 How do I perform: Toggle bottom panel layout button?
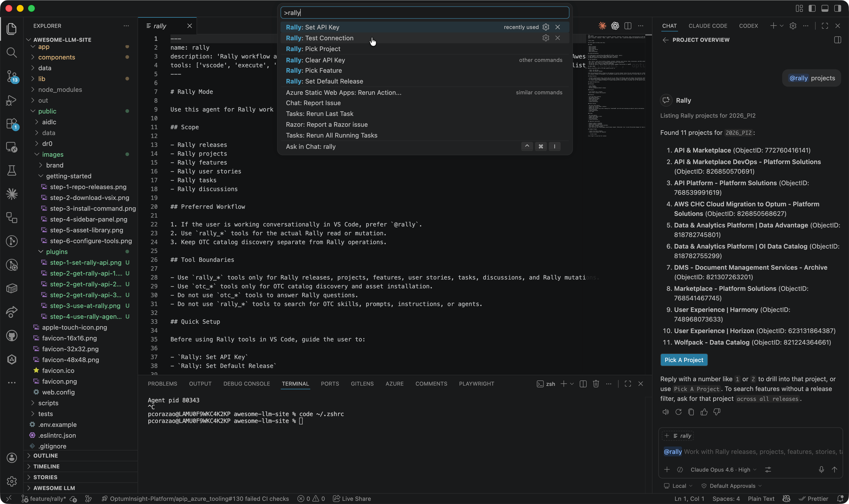pos(825,9)
